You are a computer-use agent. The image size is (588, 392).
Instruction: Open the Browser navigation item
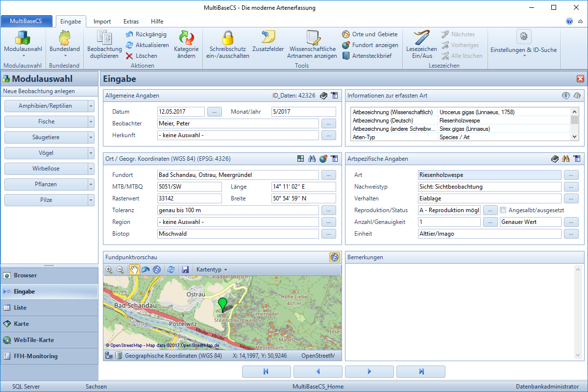tap(49, 275)
